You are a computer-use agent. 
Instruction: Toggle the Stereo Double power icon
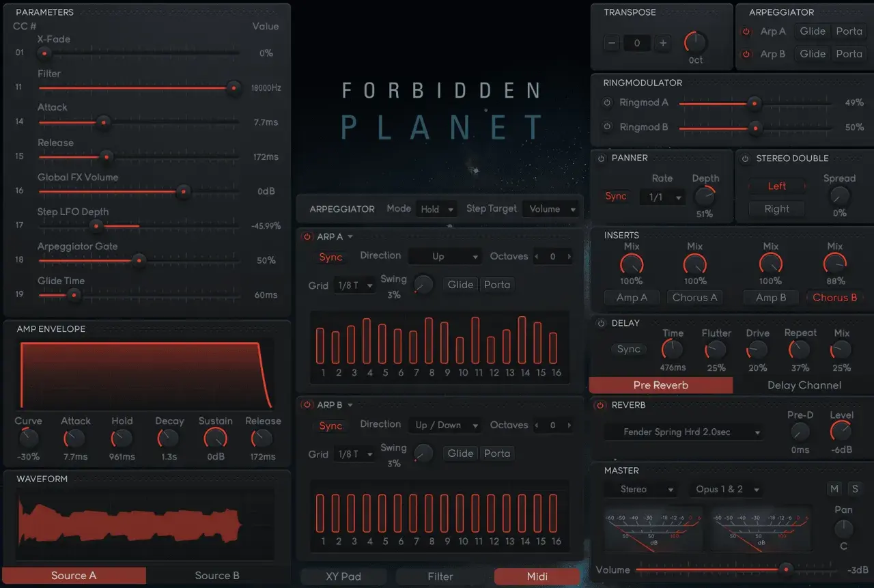click(746, 158)
